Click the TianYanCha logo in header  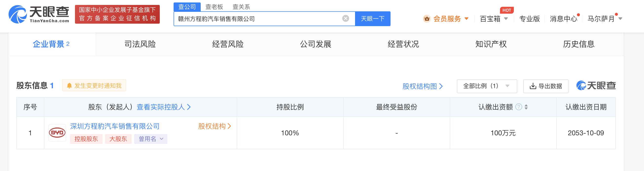pyautogui.click(x=39, y=14)
